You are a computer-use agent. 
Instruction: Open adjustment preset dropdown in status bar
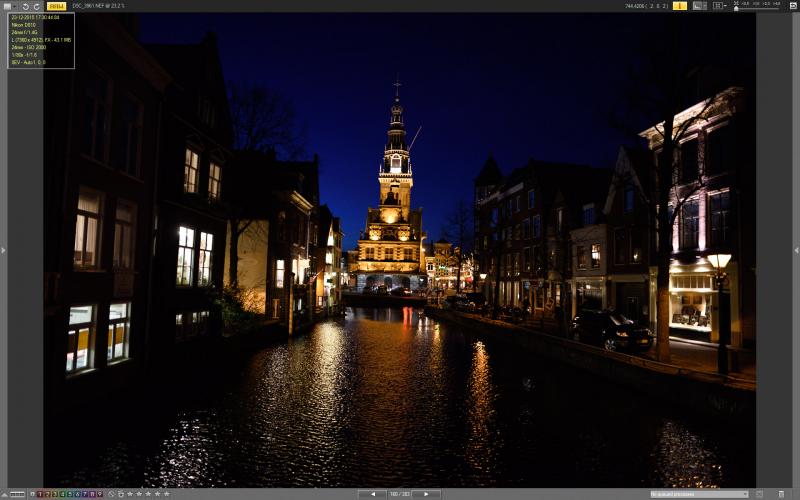point(699,494)
